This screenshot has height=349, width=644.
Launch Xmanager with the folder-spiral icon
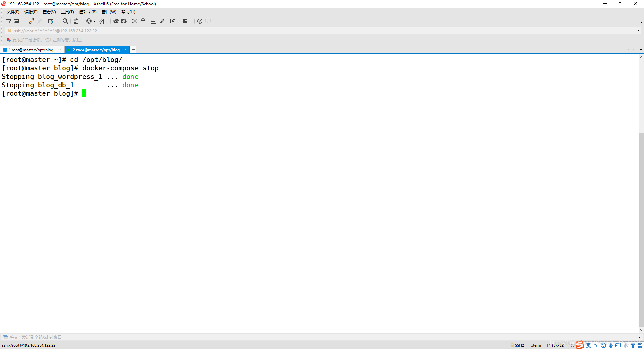(124, 21)
